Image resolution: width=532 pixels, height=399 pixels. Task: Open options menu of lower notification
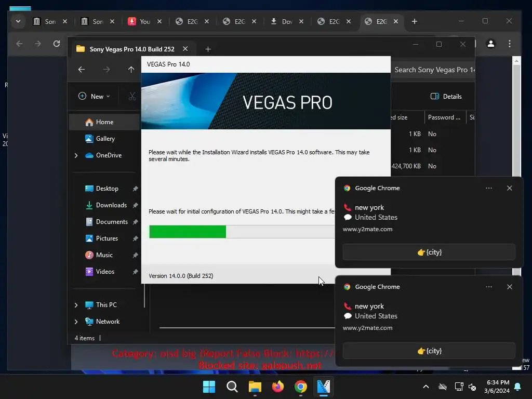click(x=488, y=287)
